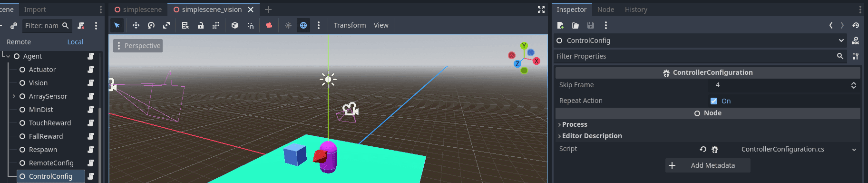Image resolution: width=868 pixels, height=183 pixels.
Task: Click the Z axis on view gizmo
Action: click(x=517, y=64)
